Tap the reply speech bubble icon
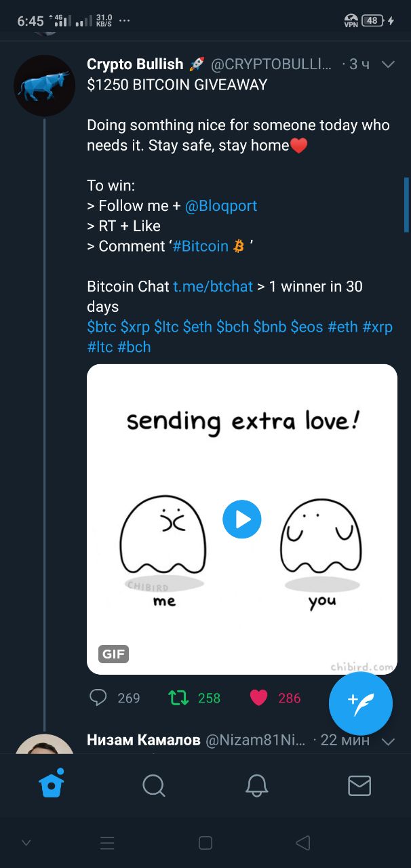The height and width of the screenshot is (868, 411). click(98, 697)
